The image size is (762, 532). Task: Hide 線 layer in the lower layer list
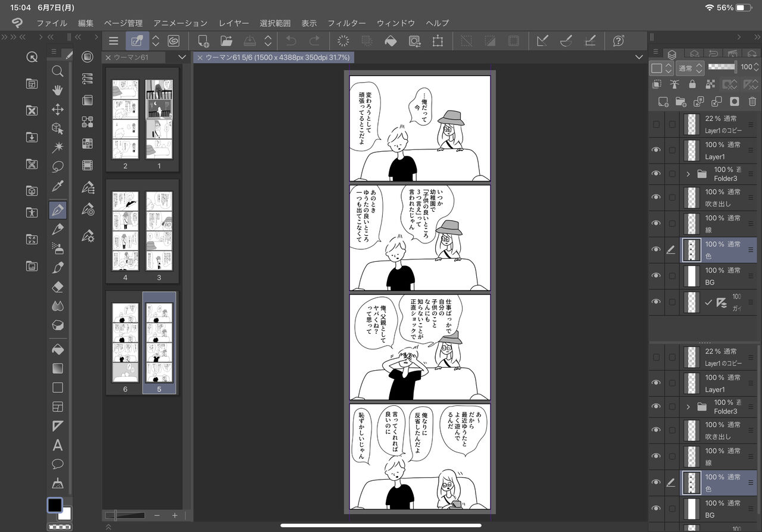coord(656,456)
